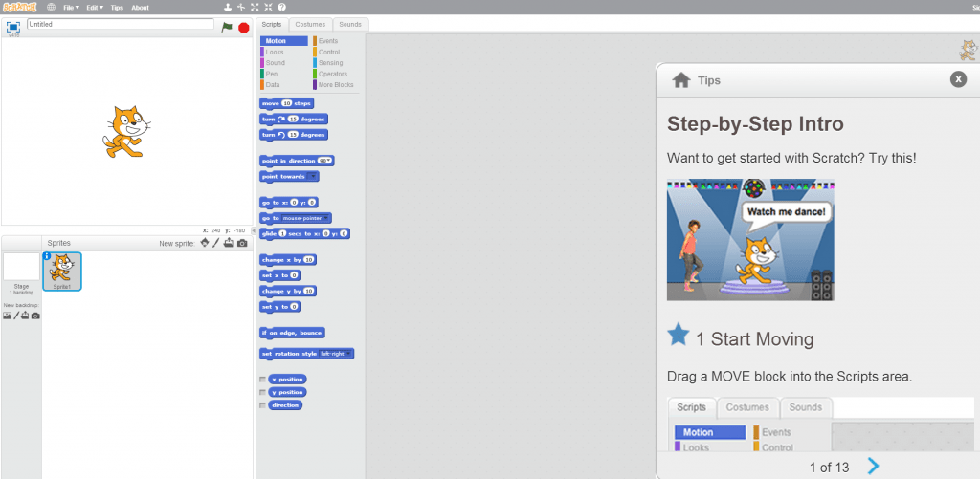Create new sprite from camera
The width and height of the screenshot is (980, 479).
[x=242, y=243]
